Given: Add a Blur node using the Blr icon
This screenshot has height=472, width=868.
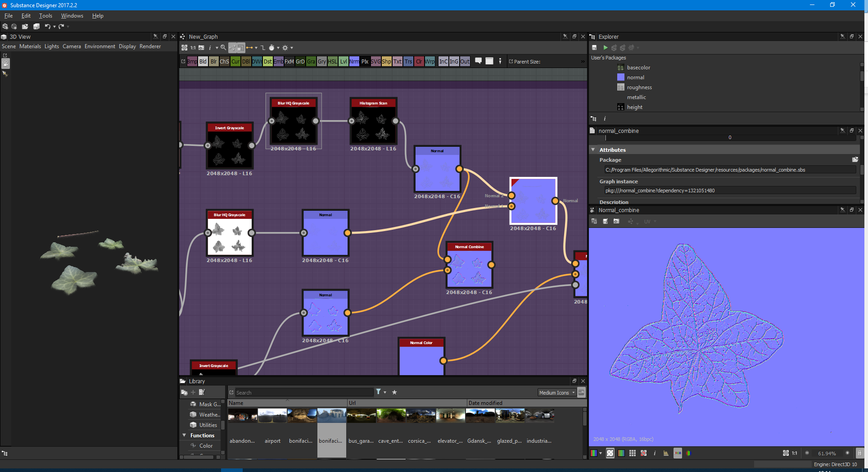Looking at the screenshot, I should click(x=214, y=61).
